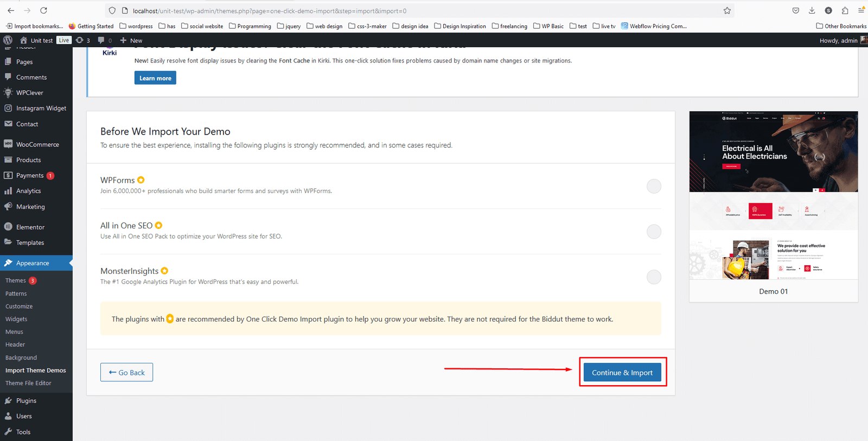868x441 pixels.
Task: Click the Demo 01 preview thumbnail
Action: 773,195
